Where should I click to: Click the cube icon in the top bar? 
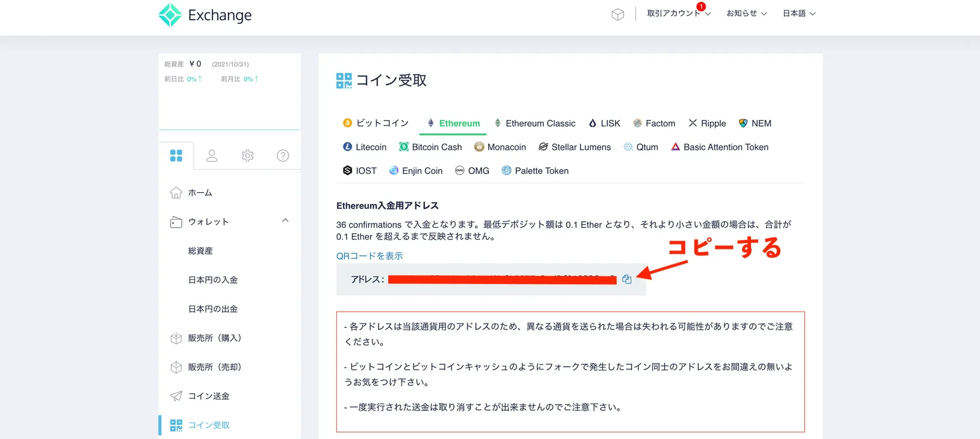click(617, 14)
